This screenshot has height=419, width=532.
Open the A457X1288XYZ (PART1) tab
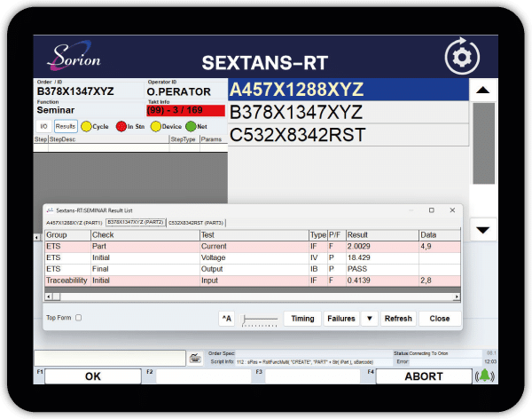[74, 223]
